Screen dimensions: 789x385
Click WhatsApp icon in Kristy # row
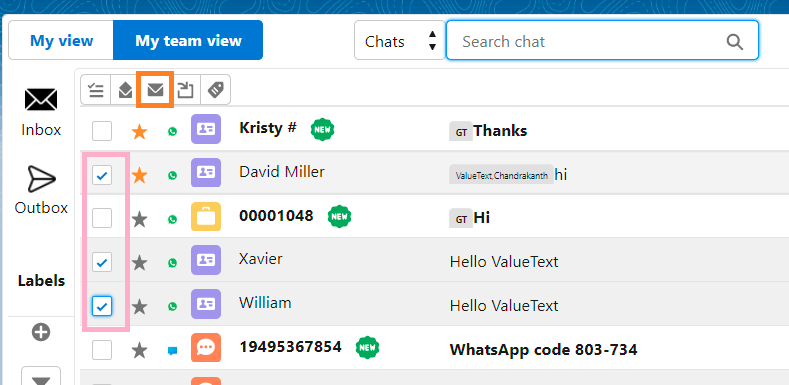pos(173,132)
